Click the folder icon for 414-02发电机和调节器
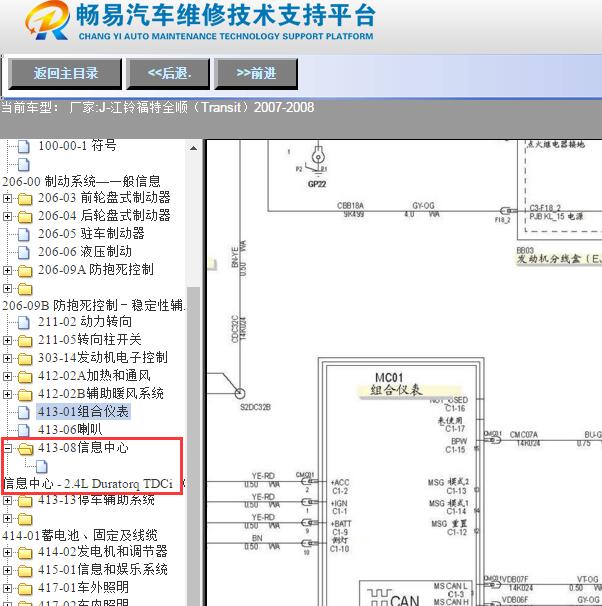Image resolution: width=602 pixels, height=606 pixels. 25,552
